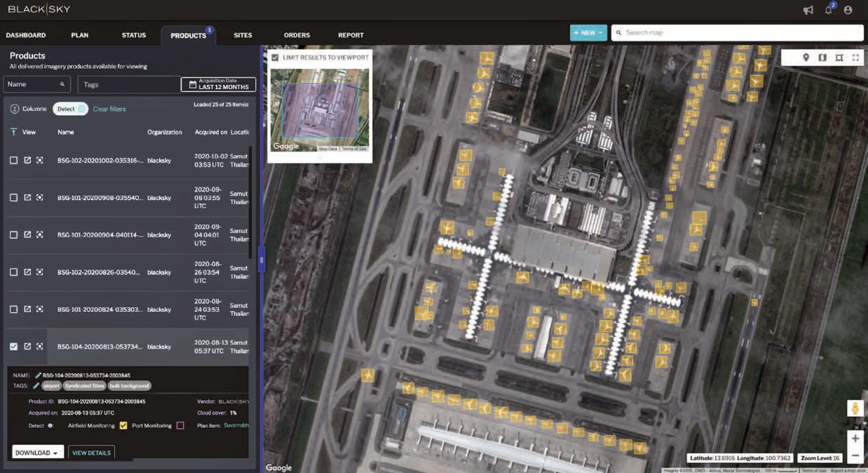
Task: Toggle Limit Results to Viewport checkbox
Action: pyautogui.click(x=275, y=58)
